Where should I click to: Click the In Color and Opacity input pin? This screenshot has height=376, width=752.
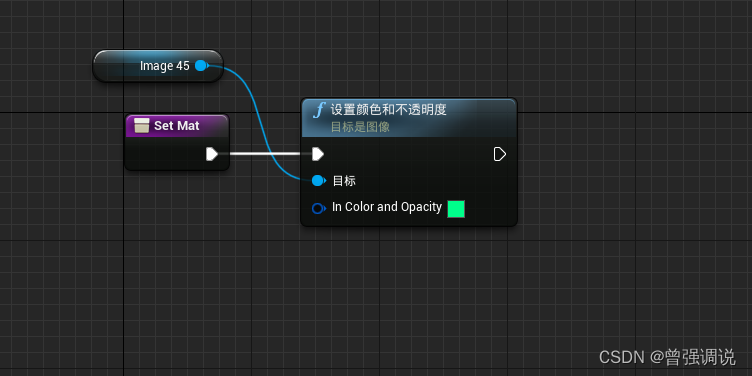[x=318, y=208]
